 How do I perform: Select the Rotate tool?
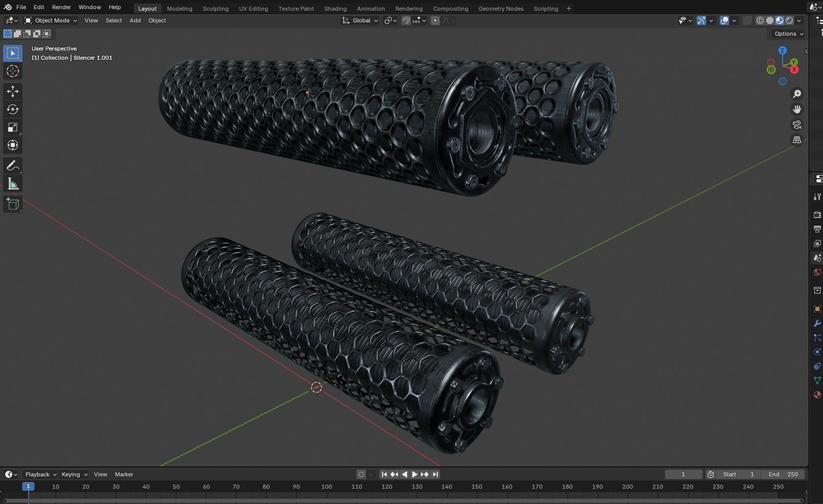pyautogui.click(x=13, y=109)
